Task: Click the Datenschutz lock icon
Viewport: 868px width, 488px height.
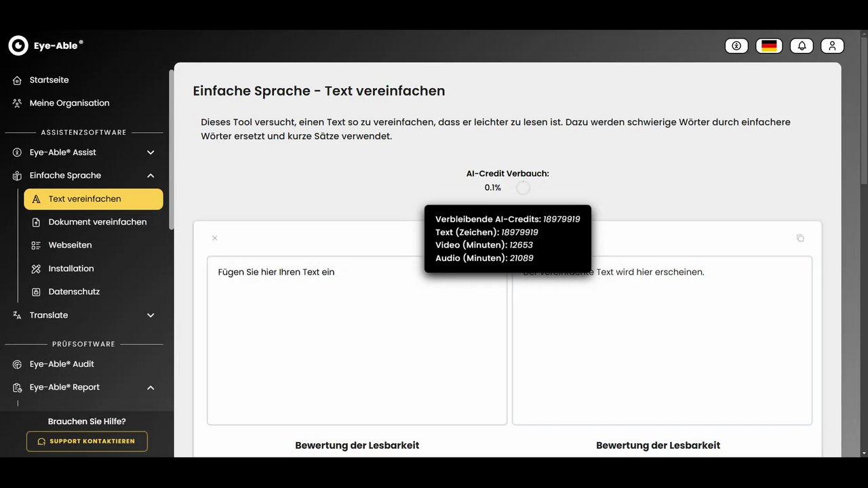Action: coord(36,292)
